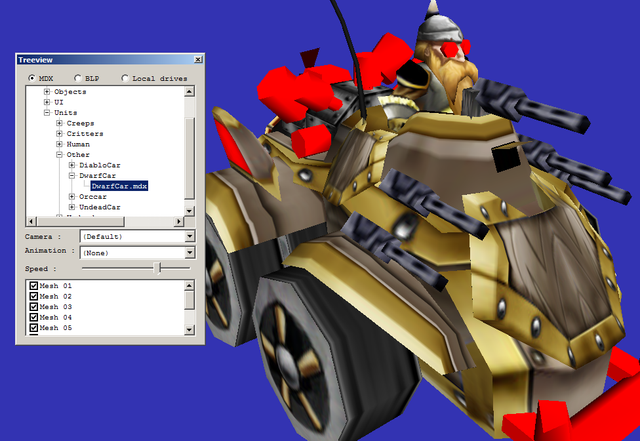Viewport: 640px width, 441px height.
Task: Select the DwarfCar folder label
Action: [x=98, y=176]
